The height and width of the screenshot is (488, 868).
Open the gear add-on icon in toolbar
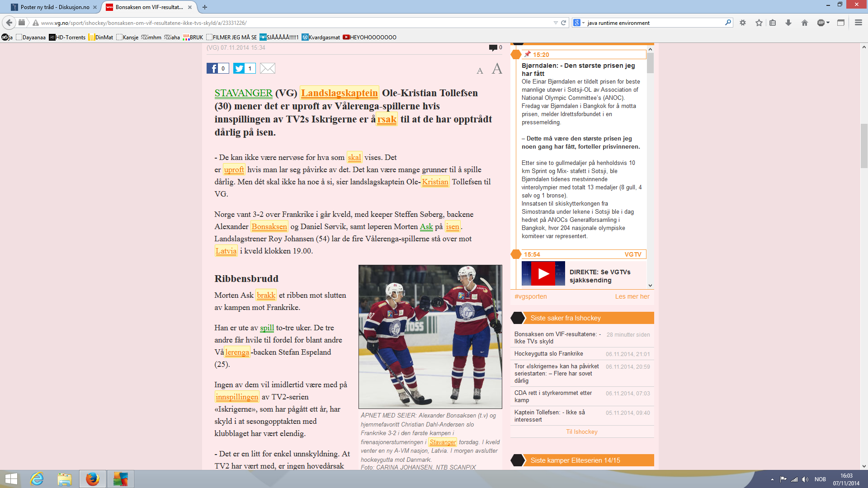pyautogui.click(x=743, y=23)
